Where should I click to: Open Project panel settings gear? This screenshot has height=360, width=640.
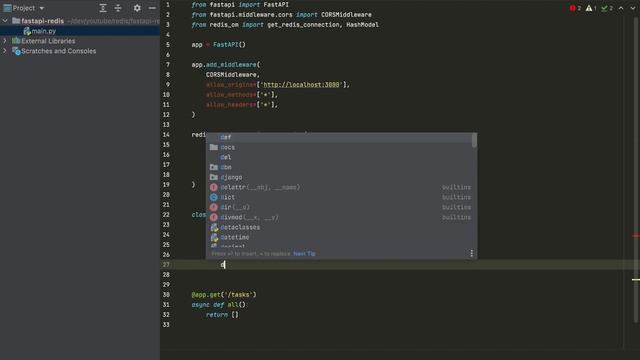pos(137,8)
